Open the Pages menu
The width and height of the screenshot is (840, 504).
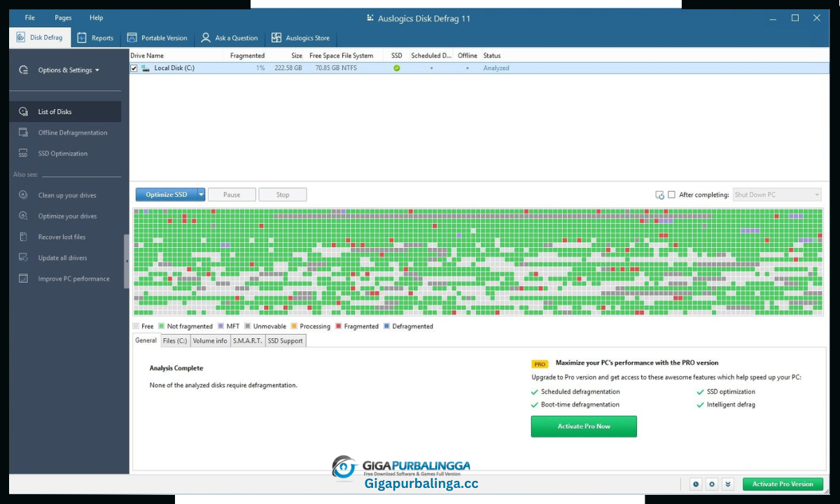point(63,17)
